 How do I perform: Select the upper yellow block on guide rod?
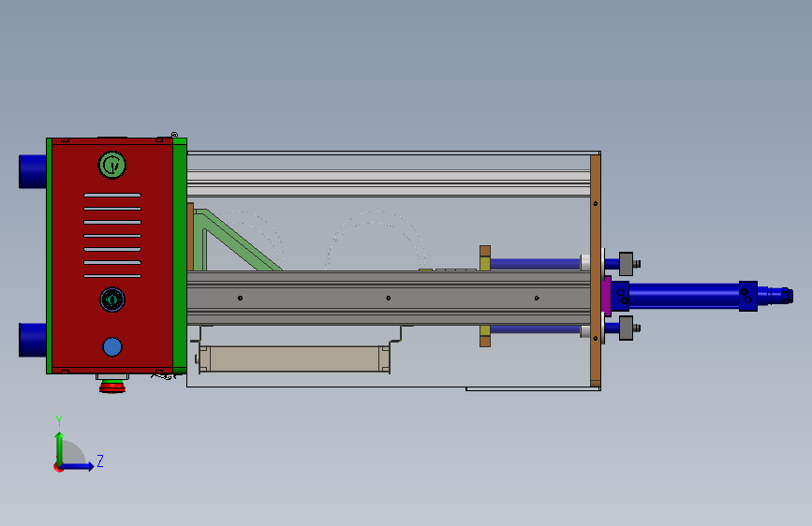click(485, 263)
